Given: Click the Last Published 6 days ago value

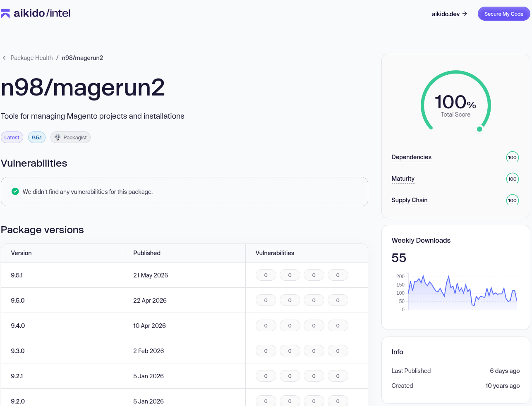Looking at the screenshot, I should click(x=505, y=371).
